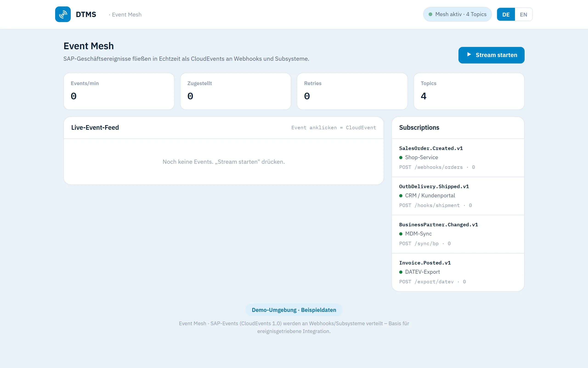Click the Topics value 4
The image size is (588, 368).
pyautogui.click(x=424, y=96)
